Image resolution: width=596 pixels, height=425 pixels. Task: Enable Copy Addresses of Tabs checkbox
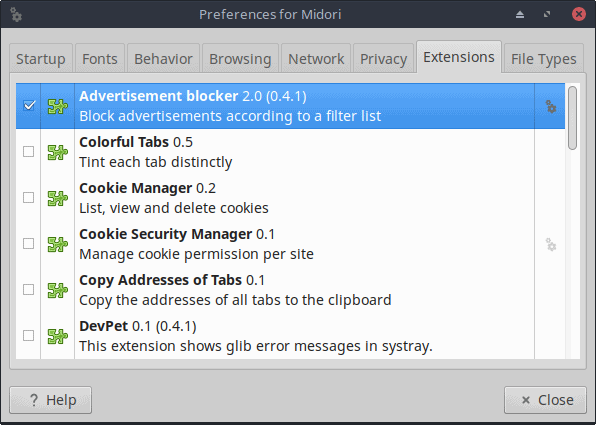(29, 289)
